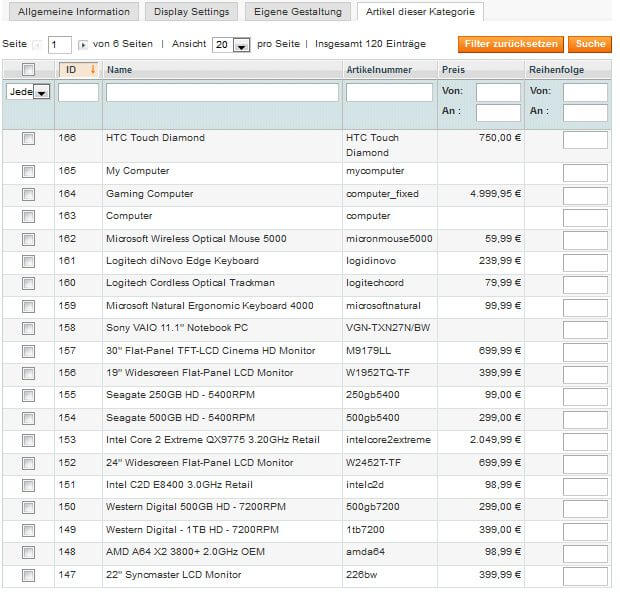Image resolution: width=620 pixels, height=593 pixels.
Task: Sort by ID column descending arrow
Action: pyautogui.click(x=93, y=70)
